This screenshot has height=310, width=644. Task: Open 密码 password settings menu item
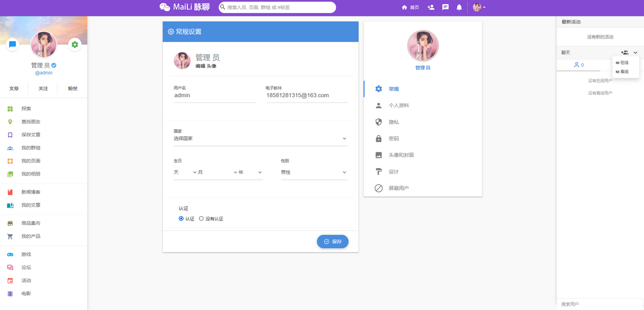423,138
